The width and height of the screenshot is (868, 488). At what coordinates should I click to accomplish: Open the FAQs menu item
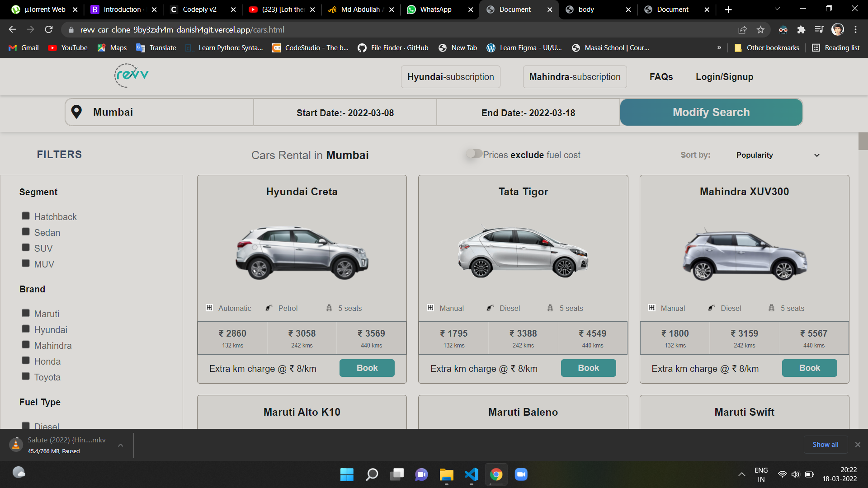[661, 77]
